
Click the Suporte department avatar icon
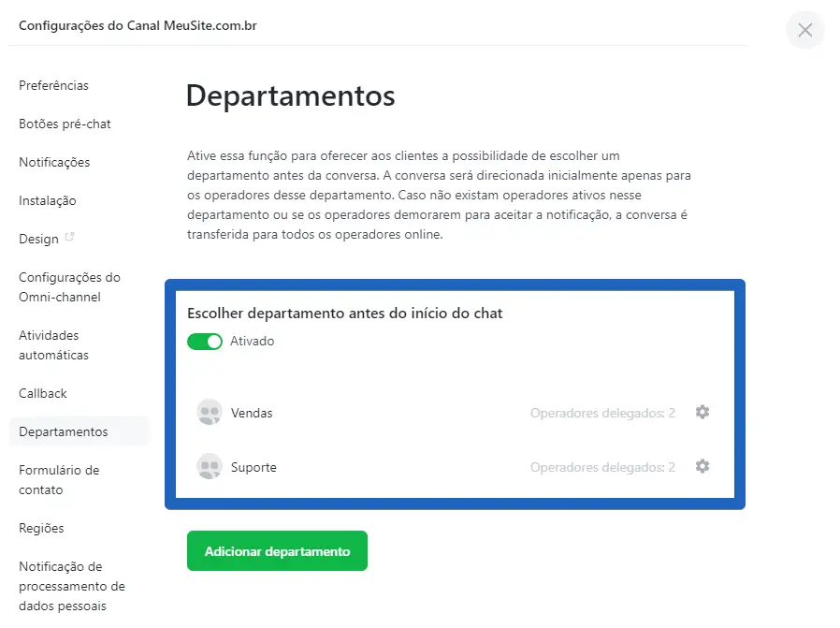[x=210, y=466]
